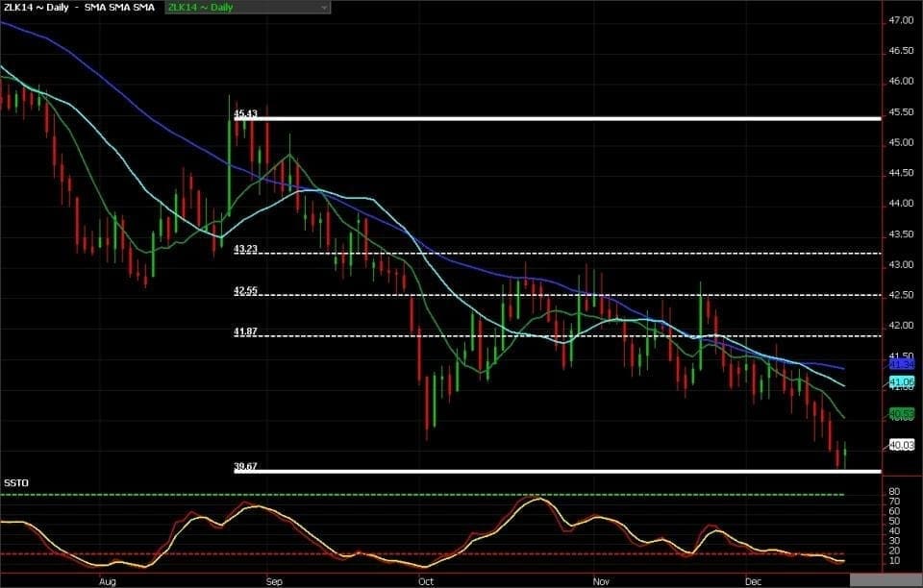Image resolution: width=923 pixels, height=588 pixels.
Task: Select the 45.43 resistance line label
Action: 245,113
